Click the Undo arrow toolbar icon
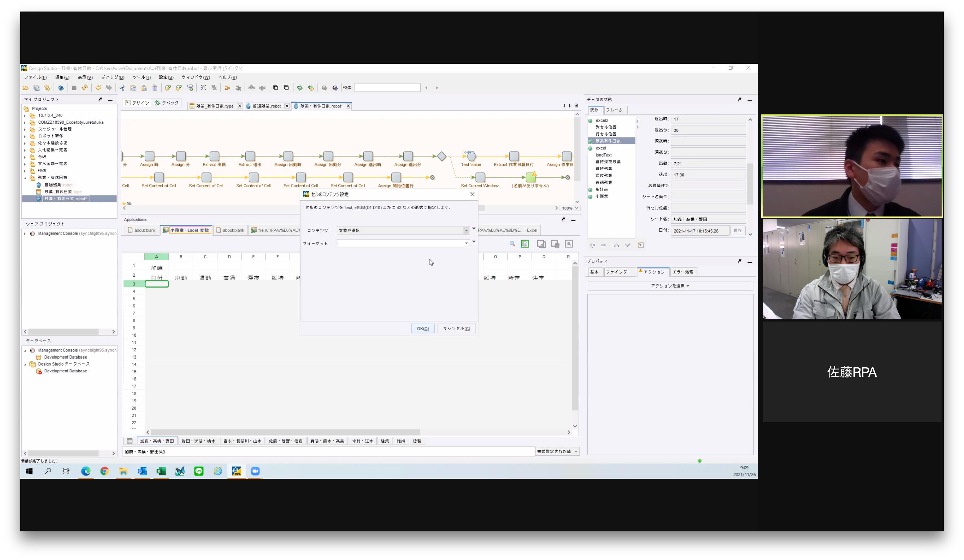Screen dimensions: 964x560 [x=98, y=88]
